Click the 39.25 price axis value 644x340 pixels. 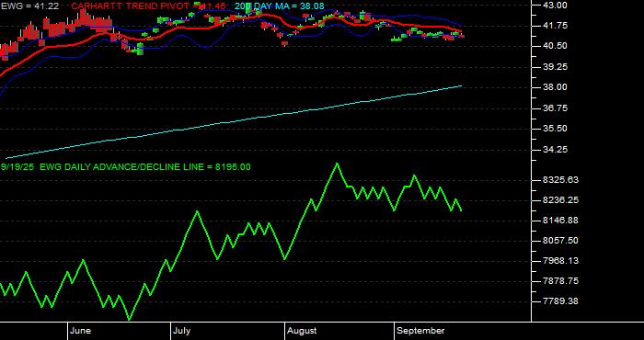555,66
